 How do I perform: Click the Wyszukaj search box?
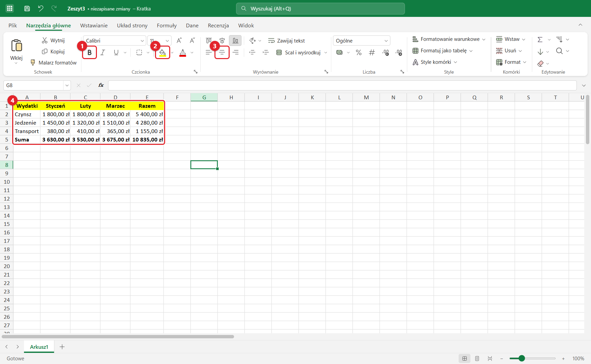pyautogui.click(x=320, y=8)
